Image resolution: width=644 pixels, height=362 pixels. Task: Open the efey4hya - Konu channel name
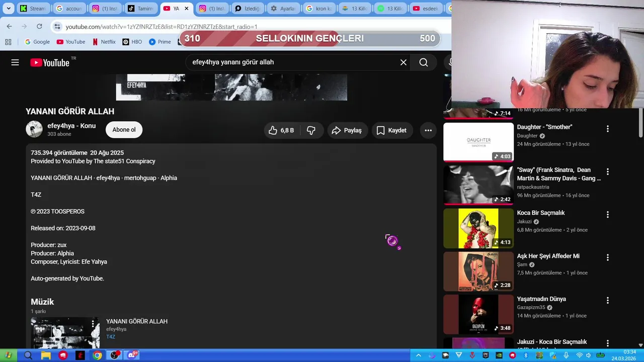[71, 126]
